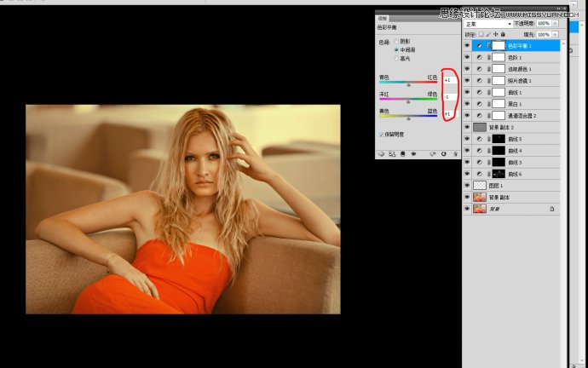
Task: Select the layer named 曲线 4
Action: coord(515,151)
